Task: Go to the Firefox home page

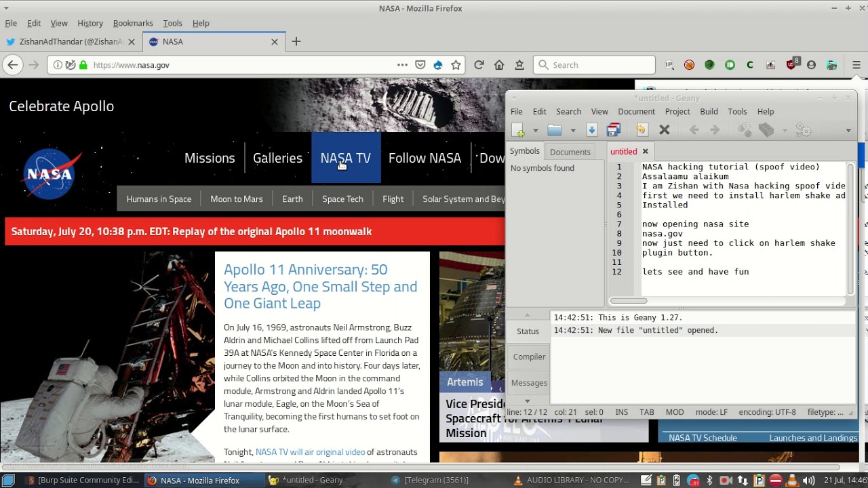Action: (x=499, y=65)
